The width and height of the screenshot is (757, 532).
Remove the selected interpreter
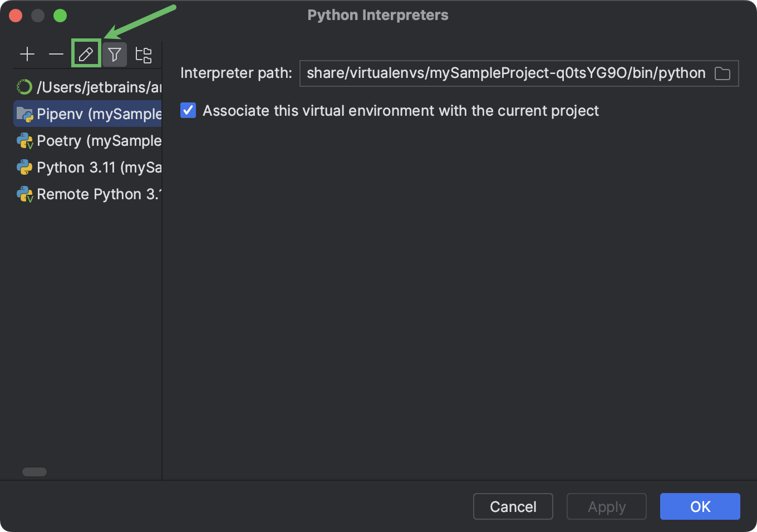pyautogui.click(x=56, y=54)
